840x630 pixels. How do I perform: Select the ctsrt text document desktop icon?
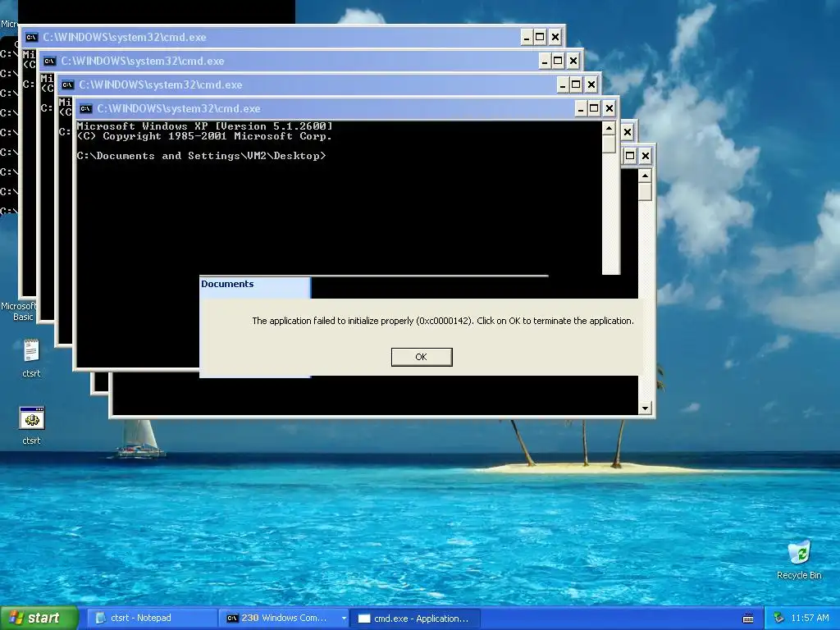[x=31, y=358]
